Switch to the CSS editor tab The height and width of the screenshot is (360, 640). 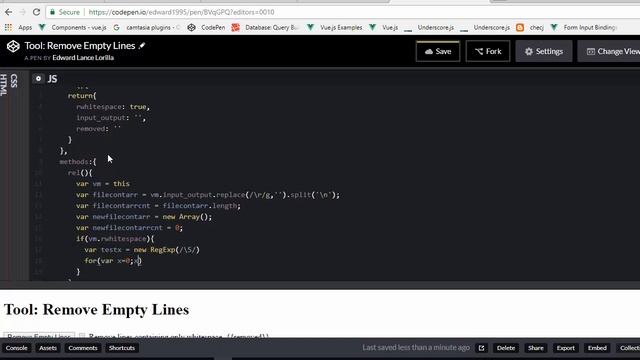pos(14,81)
